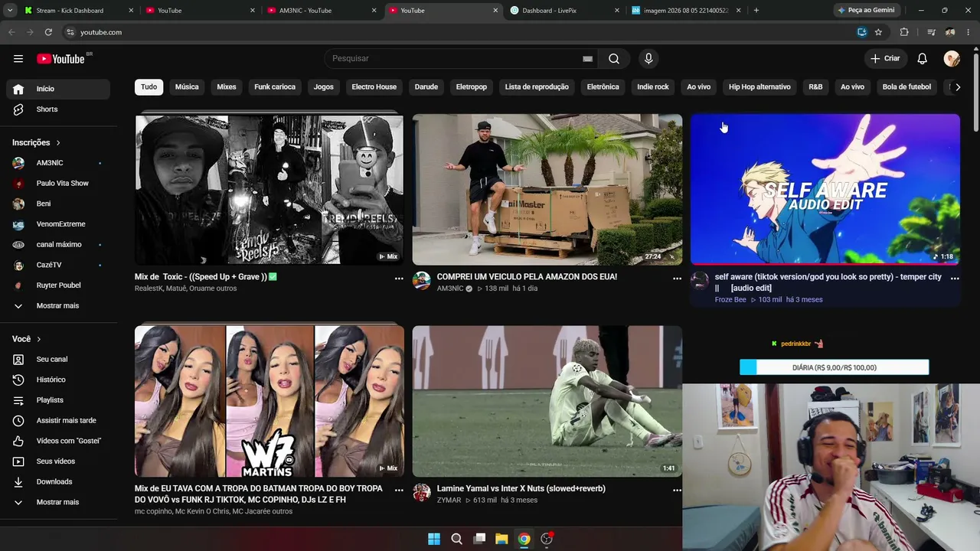Open the CazéTV subscription channel

pos(58,265)
